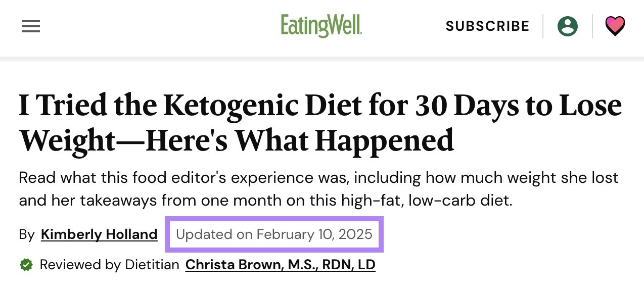Click the heart icon to view saved recipes

point(615,25)
